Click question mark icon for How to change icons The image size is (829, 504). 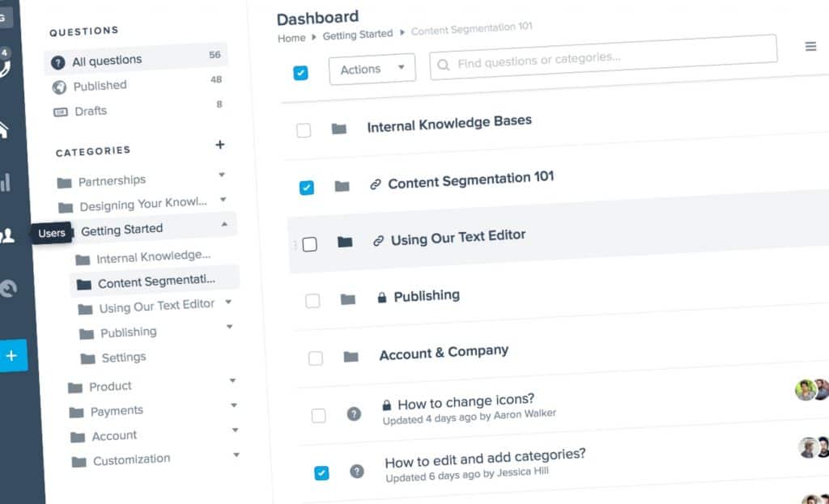tap(354, 413)
